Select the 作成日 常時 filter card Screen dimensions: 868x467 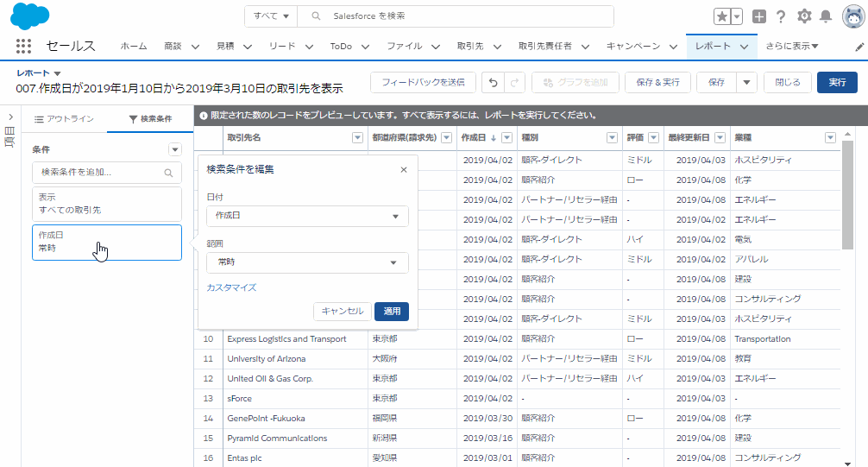click(107, 242)
